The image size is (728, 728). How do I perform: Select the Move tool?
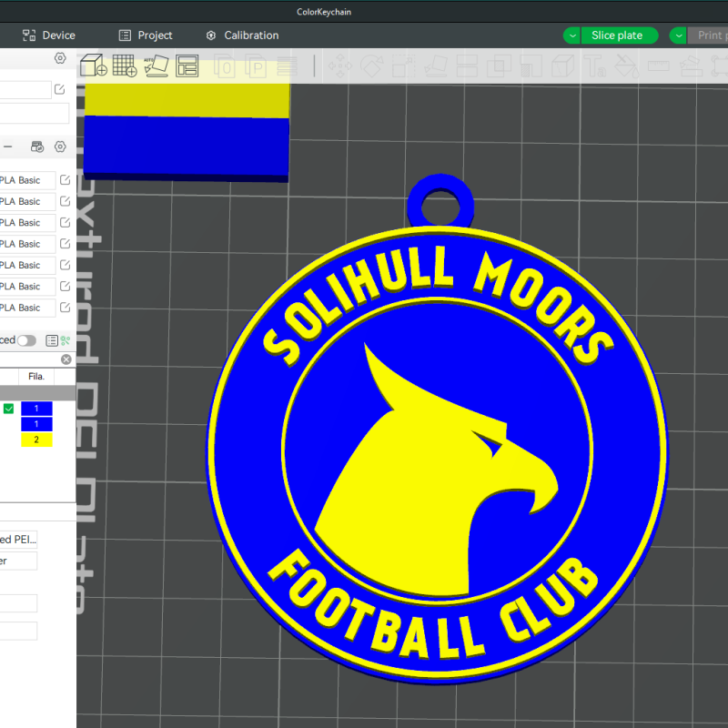(x=340, y=66)
